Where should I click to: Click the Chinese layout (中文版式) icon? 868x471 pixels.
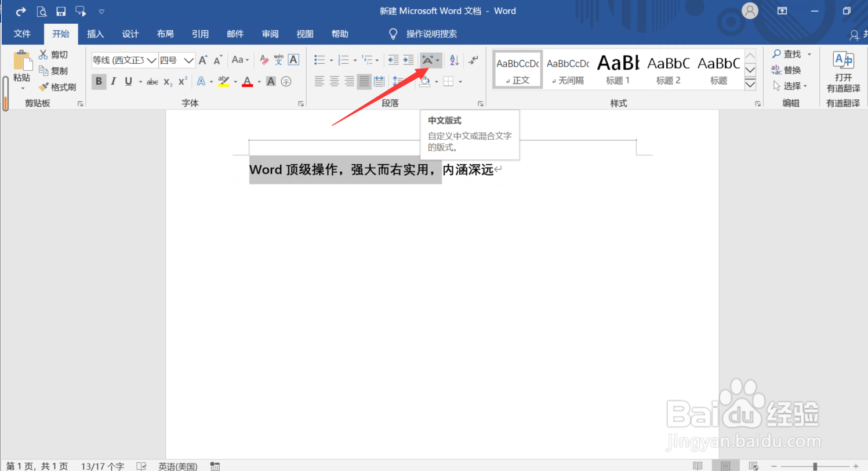(x=427, y=60)
